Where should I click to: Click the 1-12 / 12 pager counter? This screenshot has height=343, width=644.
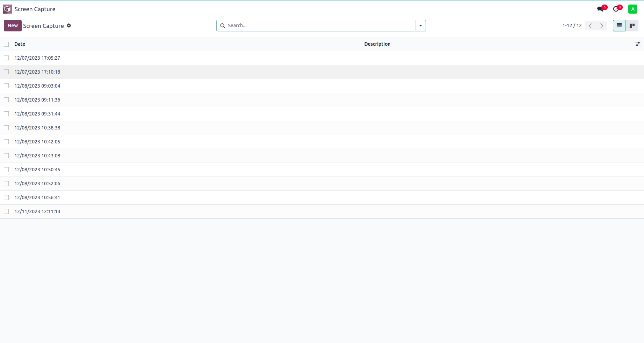click(x=572, y=25)
